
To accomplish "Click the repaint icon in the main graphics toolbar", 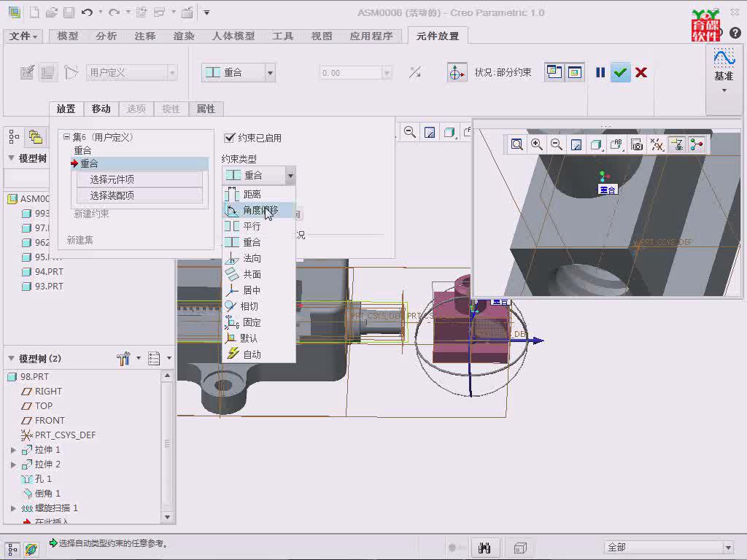I will [x=430, y=132].
